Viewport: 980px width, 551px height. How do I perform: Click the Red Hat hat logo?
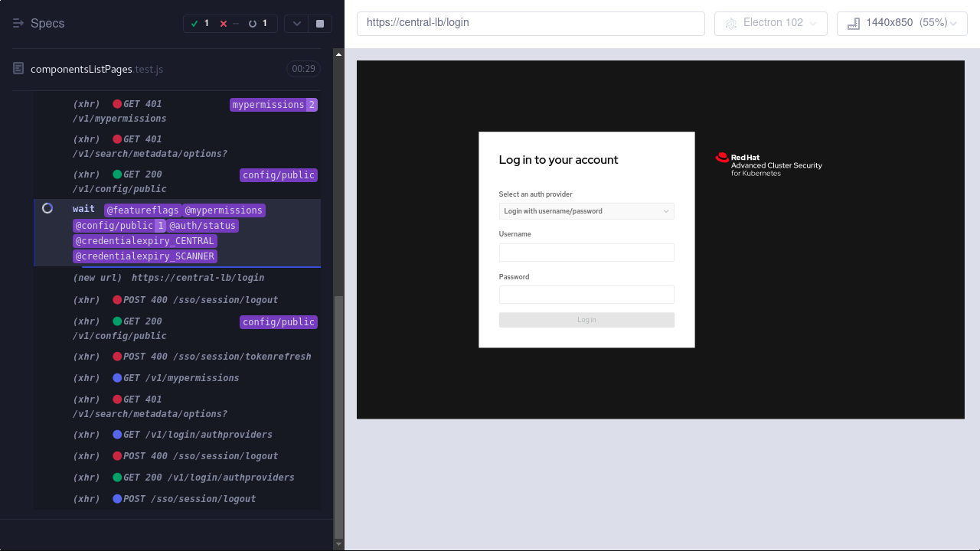coord(722,158)
